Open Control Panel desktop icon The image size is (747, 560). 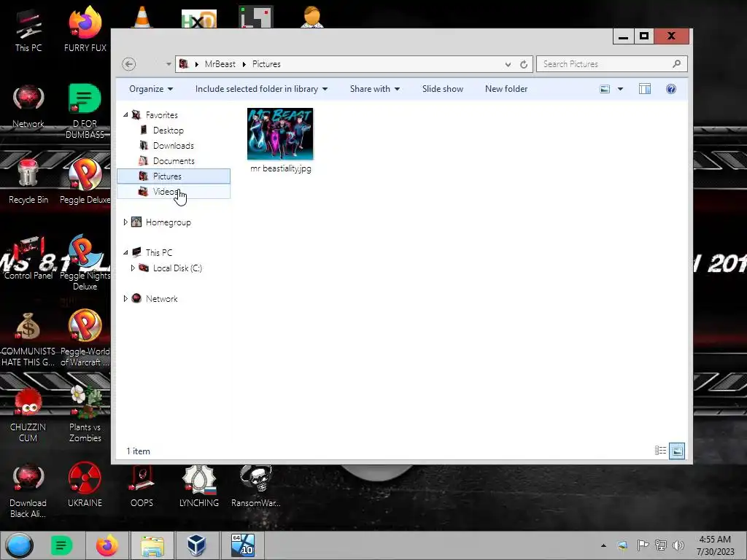coord(28,257)
